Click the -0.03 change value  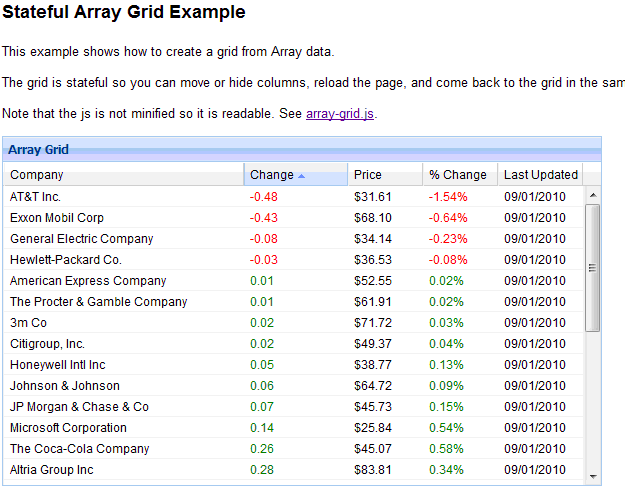[x=263, y=260]
